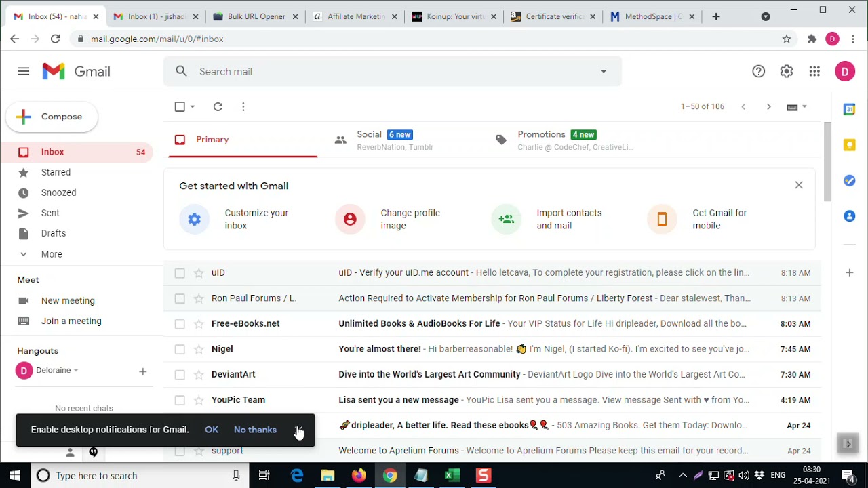Star the uID email
868x488 pixels.
tap(199, 273)
